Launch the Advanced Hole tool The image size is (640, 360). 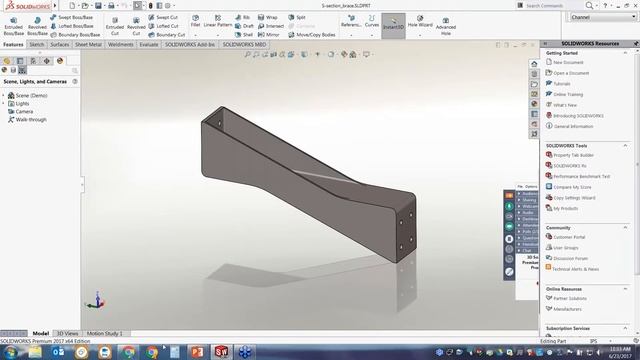(446, 26)
